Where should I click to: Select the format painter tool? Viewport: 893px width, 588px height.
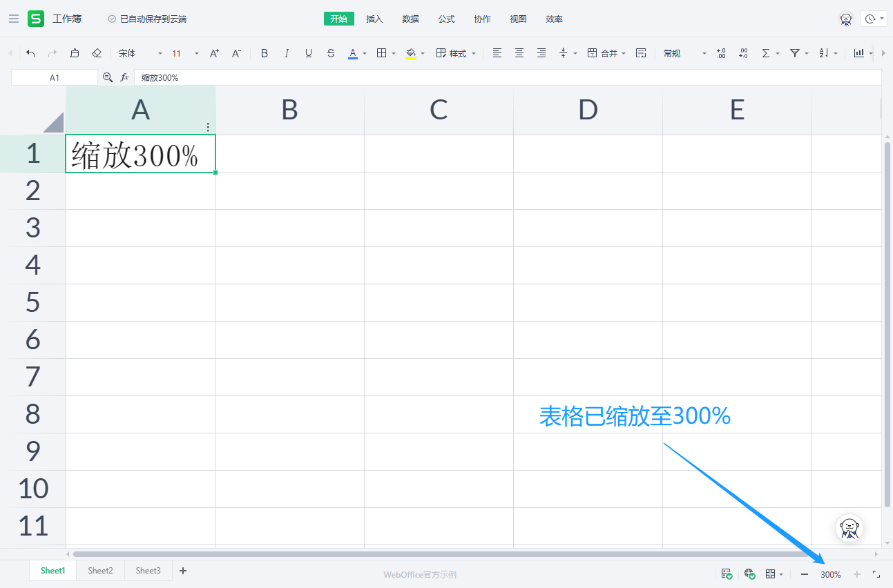pyautogui.click(x=75, y=53)
